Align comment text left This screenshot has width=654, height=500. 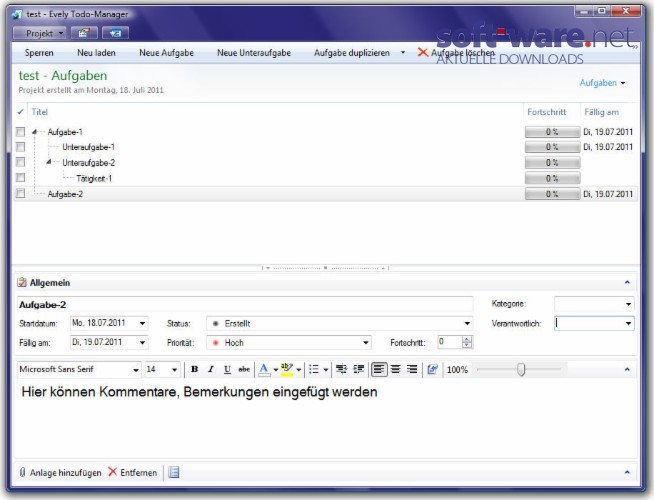[x=379, y=369]
